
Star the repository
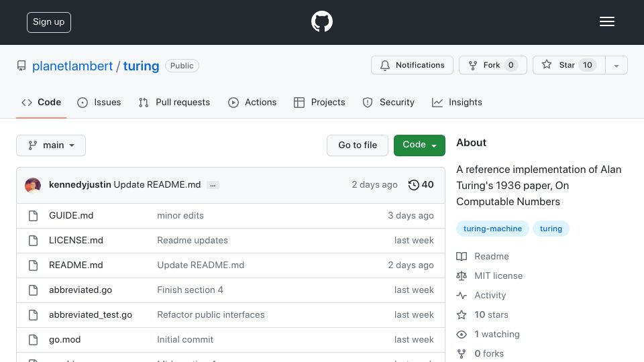tap(569, 65)
